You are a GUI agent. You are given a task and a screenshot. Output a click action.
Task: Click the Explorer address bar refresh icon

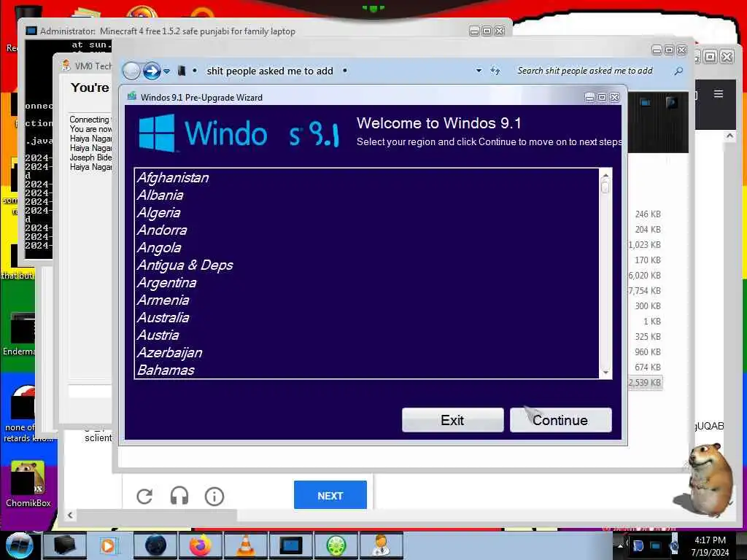495,71
